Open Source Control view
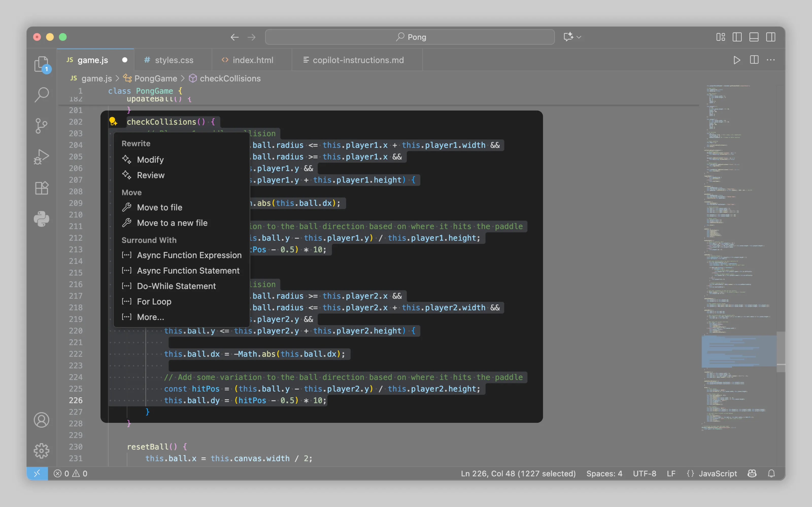 41,126
